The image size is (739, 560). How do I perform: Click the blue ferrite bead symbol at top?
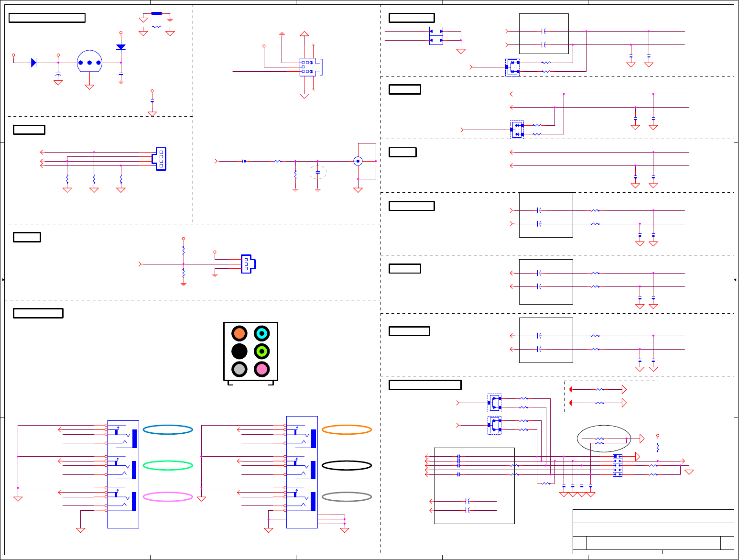click(156, 13)
